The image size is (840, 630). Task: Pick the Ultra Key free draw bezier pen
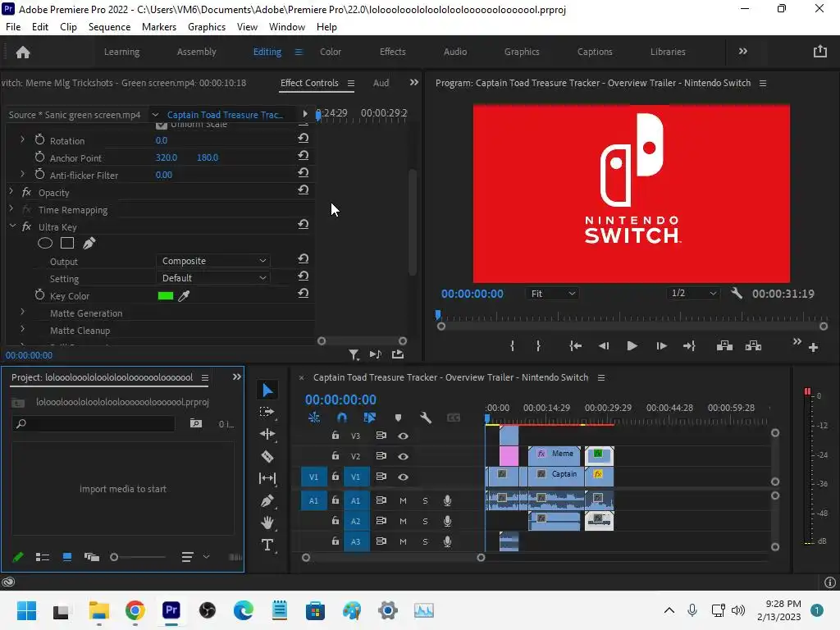pyautogui.click(x=89, y=244)
